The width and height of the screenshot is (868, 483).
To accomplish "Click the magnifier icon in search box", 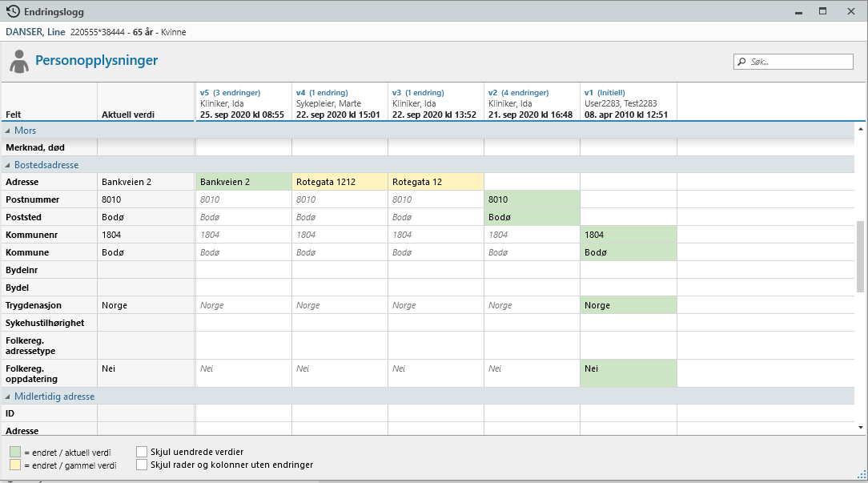I will [x=742, y=62].
